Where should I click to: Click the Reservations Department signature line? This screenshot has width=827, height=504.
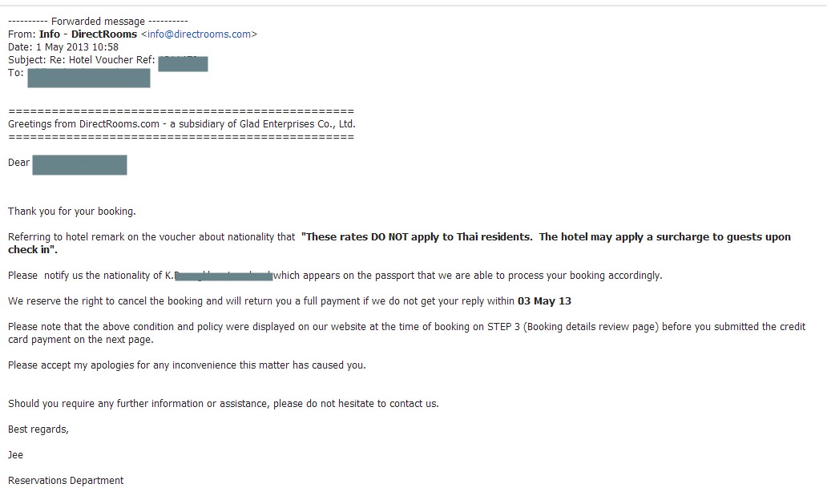[66, 481]
